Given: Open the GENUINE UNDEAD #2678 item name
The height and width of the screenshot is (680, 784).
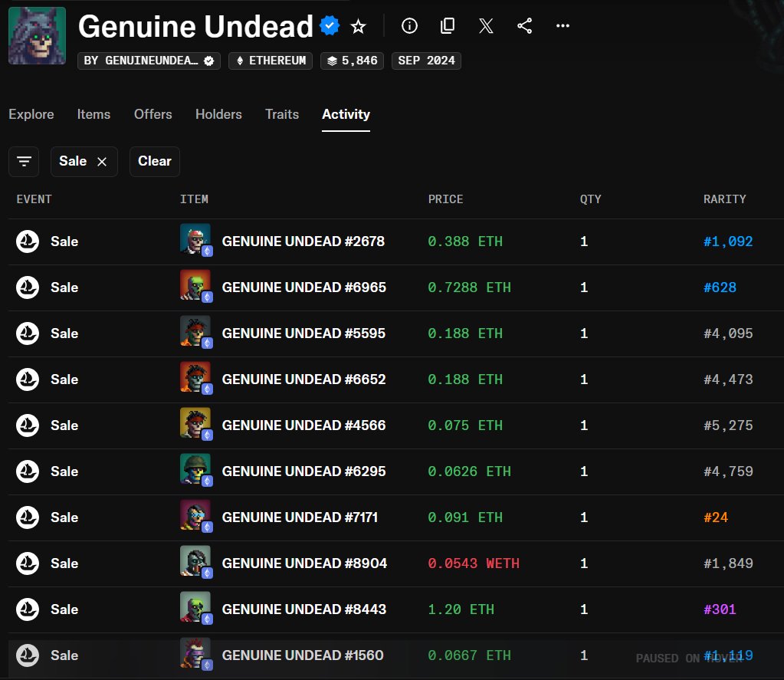Looking at the screenshot, I should click(x=303, y=241).
